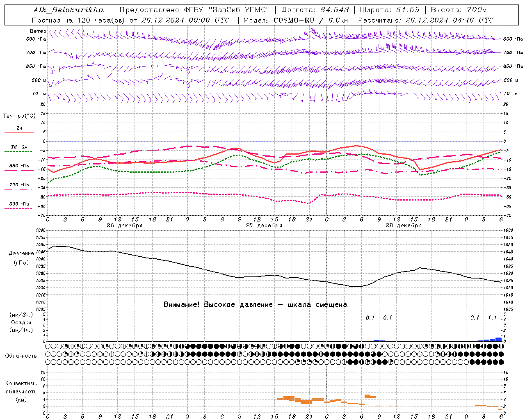Click the "(мм/3ч.)" precipitation unit label
The height and width of the screenshot is (420, 525).
point(21,315)
